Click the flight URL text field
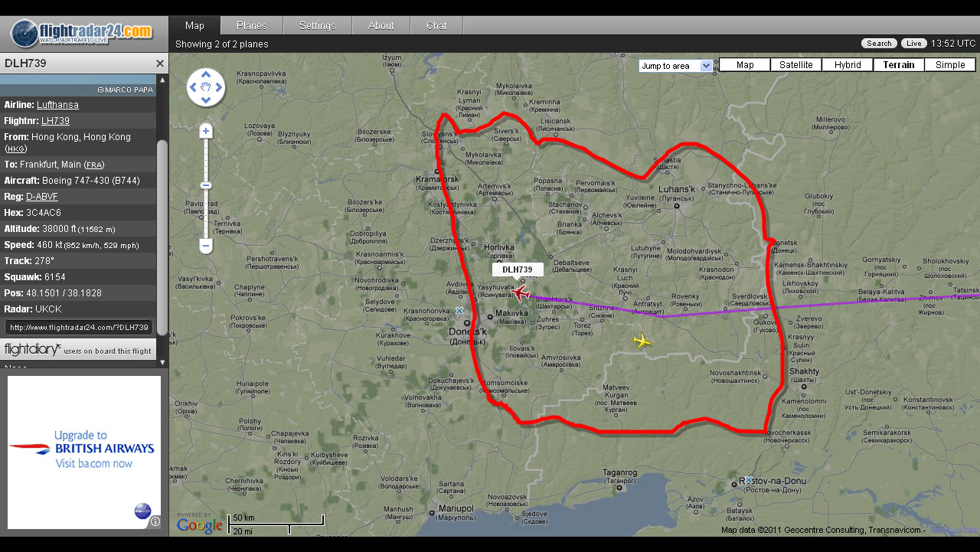 pyautogui.click(x=79, y=327)
